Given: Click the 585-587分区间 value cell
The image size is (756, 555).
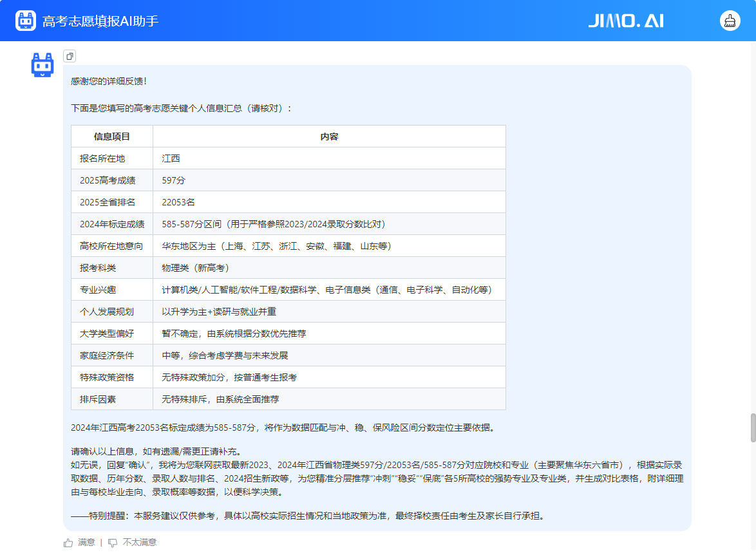Looking at the screenshot, I should 329,223.
